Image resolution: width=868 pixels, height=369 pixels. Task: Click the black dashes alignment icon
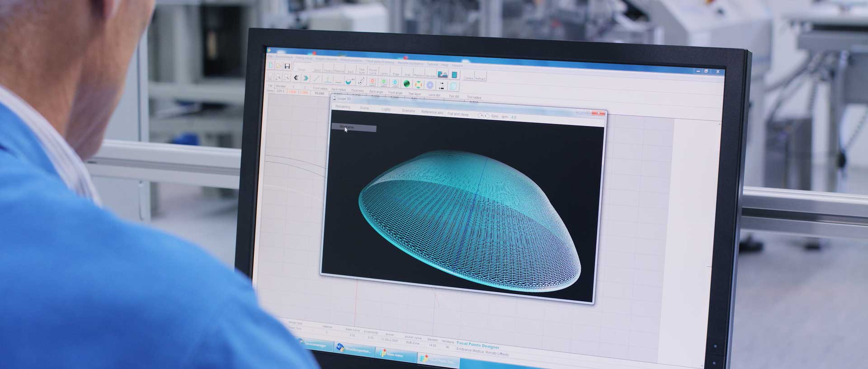(x=442, y=86)
